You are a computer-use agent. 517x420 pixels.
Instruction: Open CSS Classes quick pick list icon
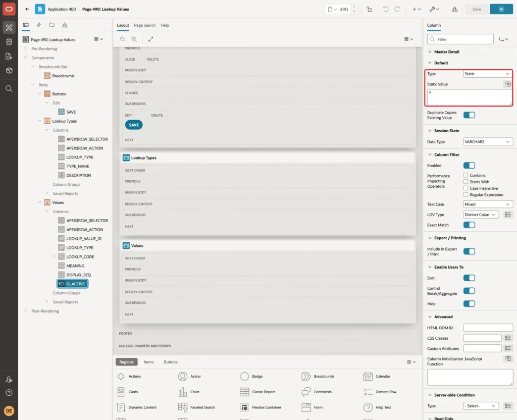click(508, 338)
